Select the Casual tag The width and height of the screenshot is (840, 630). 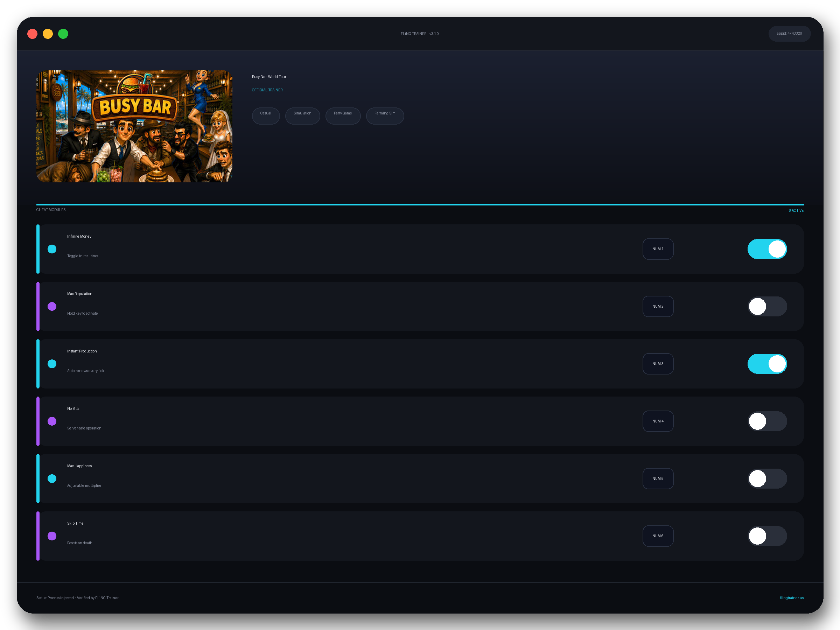266,115
